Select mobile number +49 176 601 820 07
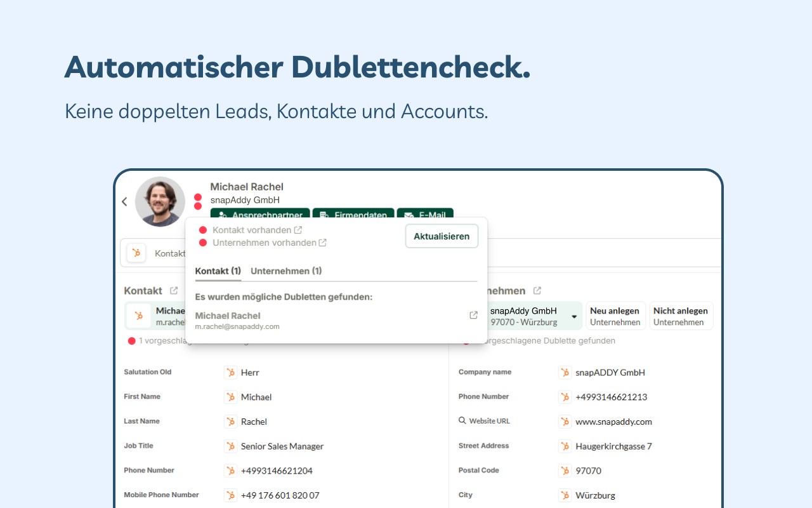Image resolution: width=812 pixels, height=508 pixels. click(x=280, y=495)
